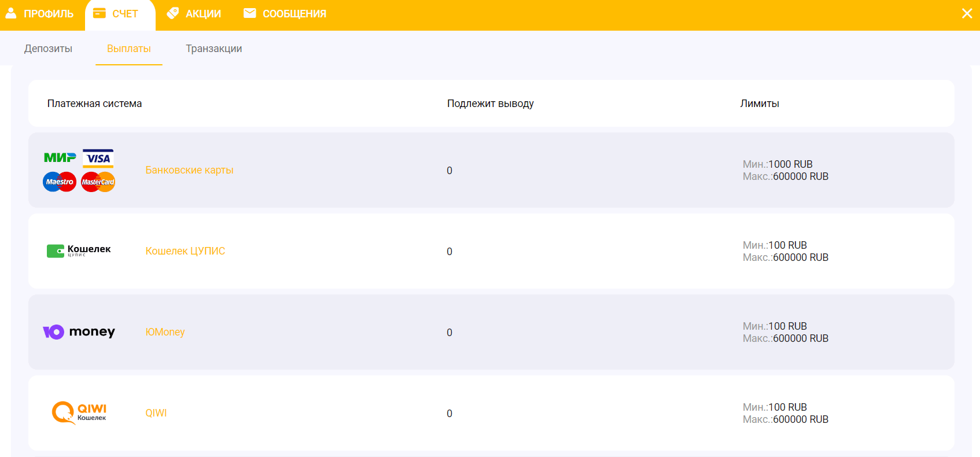Click Макс.:600000 RUB limit for ЮMoney

[786, 338]
